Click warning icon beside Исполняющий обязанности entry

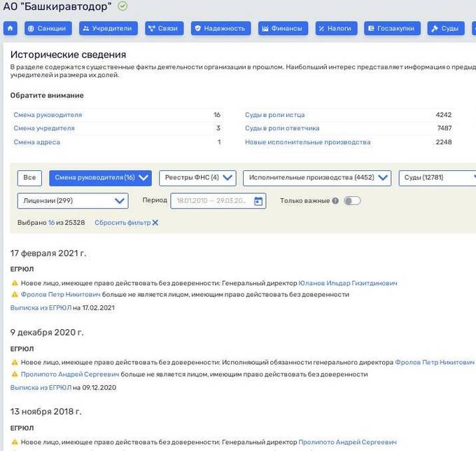[15, 362]
